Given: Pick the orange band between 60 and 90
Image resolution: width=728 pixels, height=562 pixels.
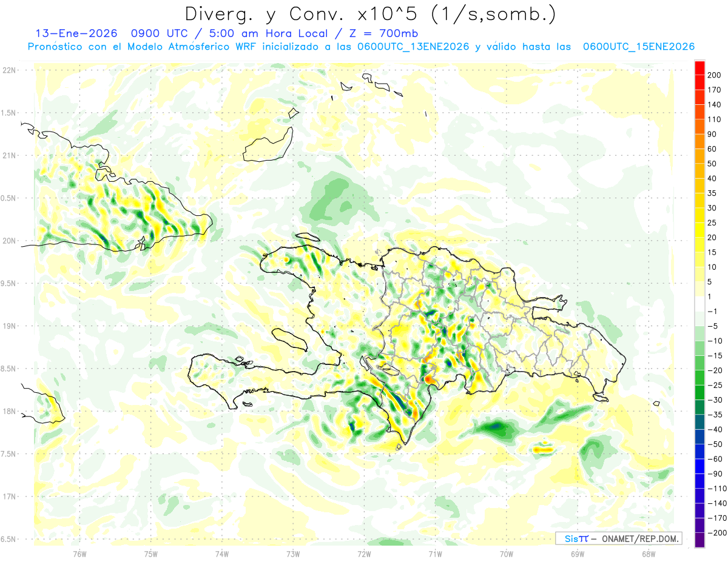Looking at the screenshot, I should click(699, 141).
